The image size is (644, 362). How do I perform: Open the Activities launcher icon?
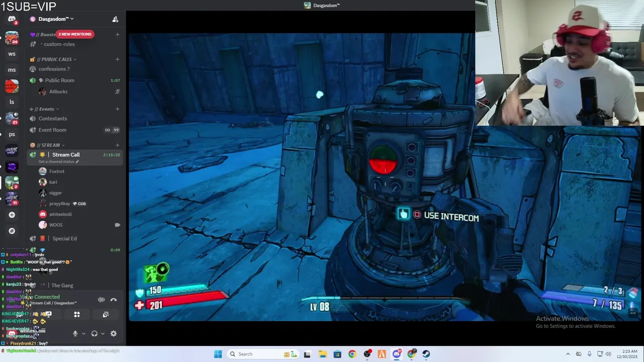77,314
